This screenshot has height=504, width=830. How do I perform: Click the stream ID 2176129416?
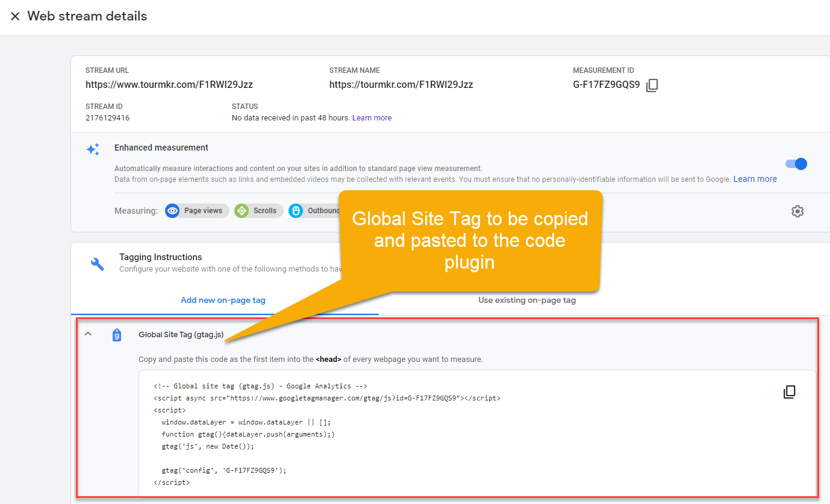click(107, 118)
